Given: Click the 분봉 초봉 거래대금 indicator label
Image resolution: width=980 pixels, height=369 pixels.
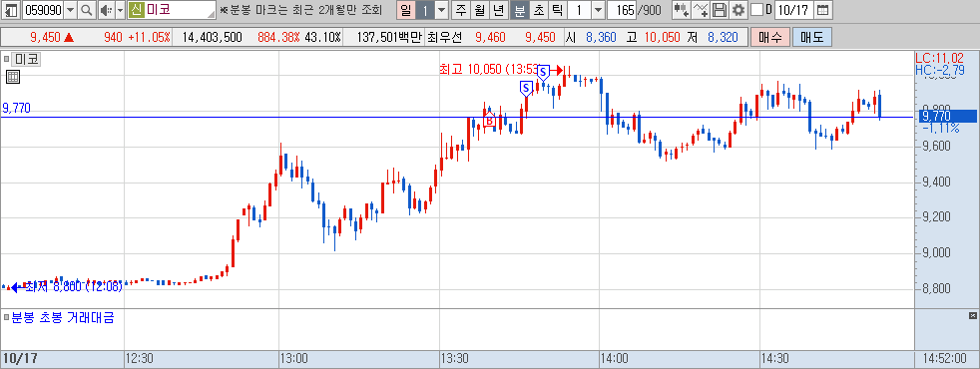Looking at the screenshot, I should point(63,317).
